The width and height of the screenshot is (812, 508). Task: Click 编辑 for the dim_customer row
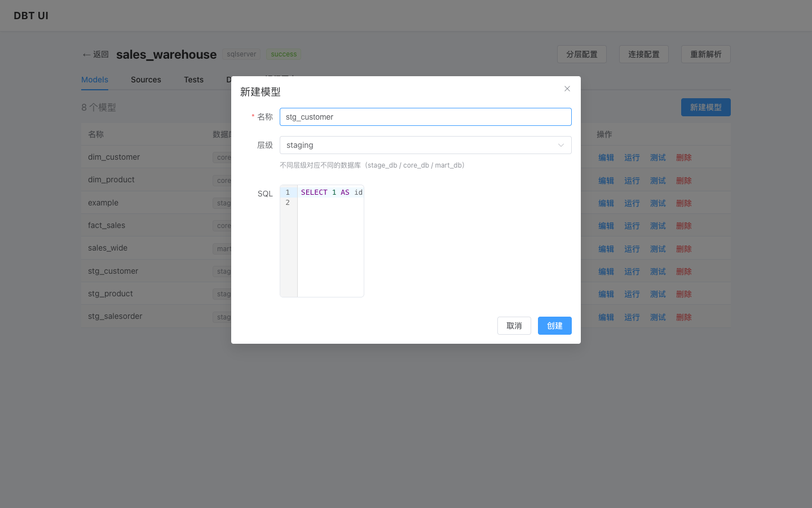[606, 157]
